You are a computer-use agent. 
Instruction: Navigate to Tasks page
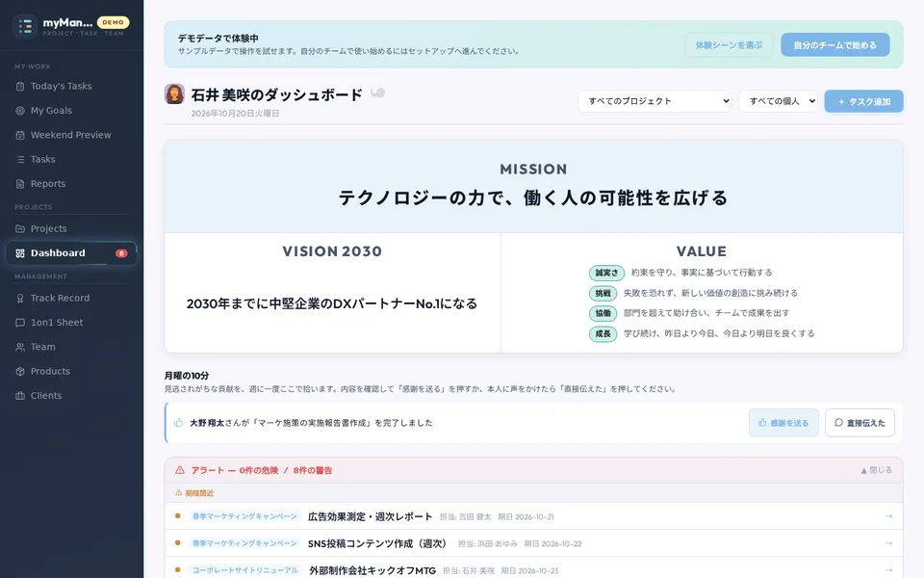(71, 159)
